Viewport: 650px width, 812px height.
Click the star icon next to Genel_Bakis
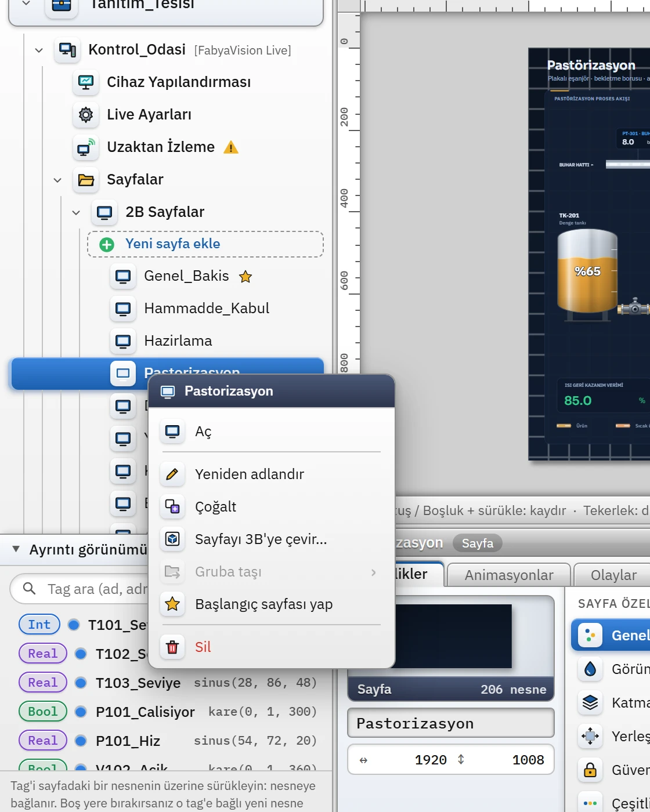pos(245,277)
